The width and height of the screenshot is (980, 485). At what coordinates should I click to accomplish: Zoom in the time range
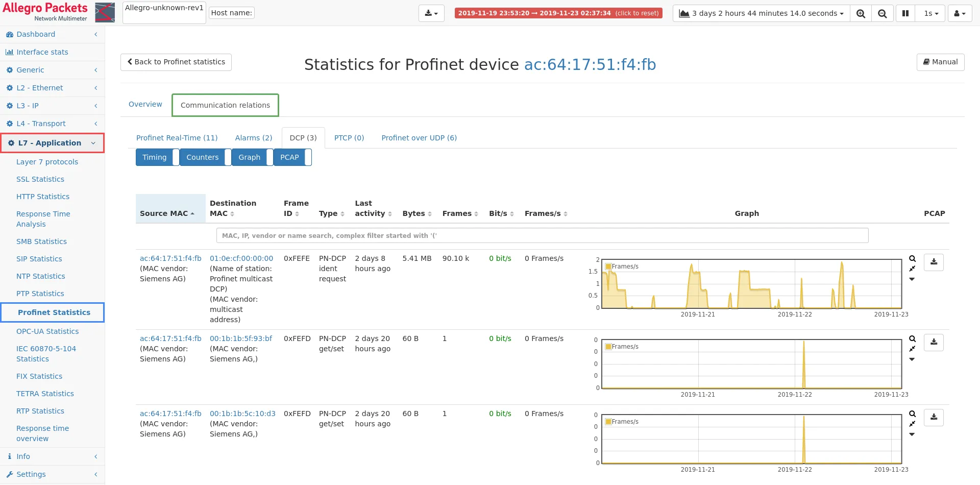click(x=861, y=13)
